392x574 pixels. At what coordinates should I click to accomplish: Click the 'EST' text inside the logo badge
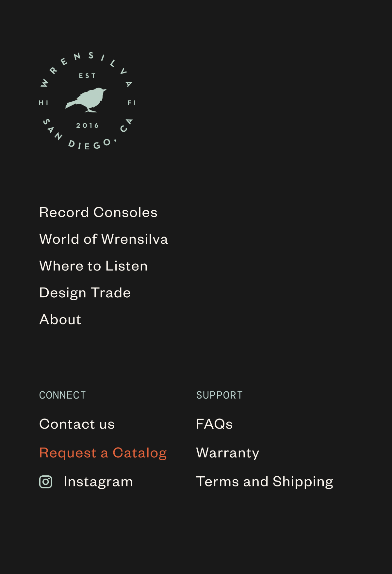(88, 76)
